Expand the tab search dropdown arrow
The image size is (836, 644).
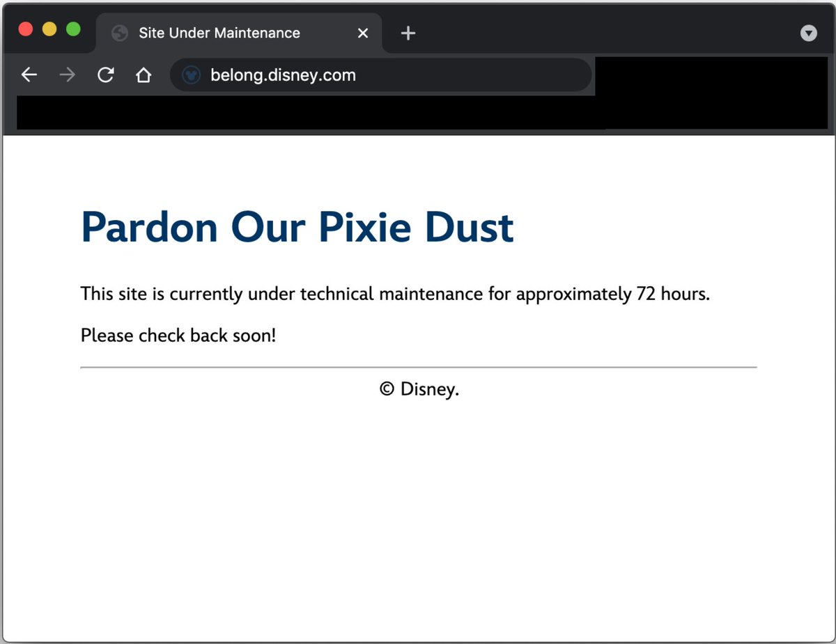808,33
